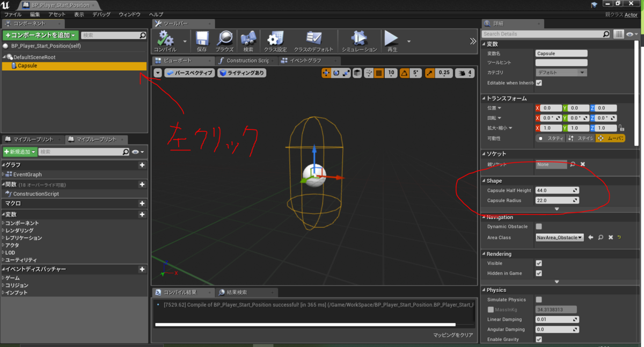Open My Blueprint view options eye icon
Screen dimensions: 644x347
[x=137, y=152]
